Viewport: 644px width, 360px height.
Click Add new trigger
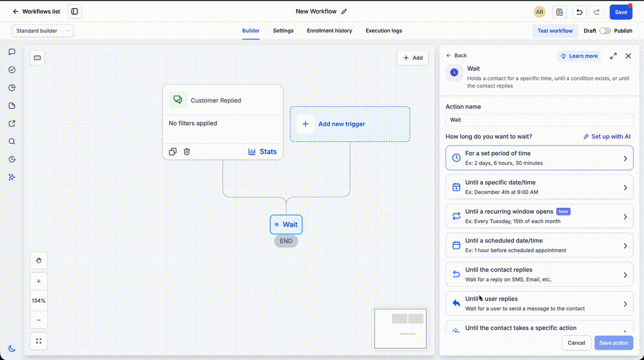coord(350,124)
